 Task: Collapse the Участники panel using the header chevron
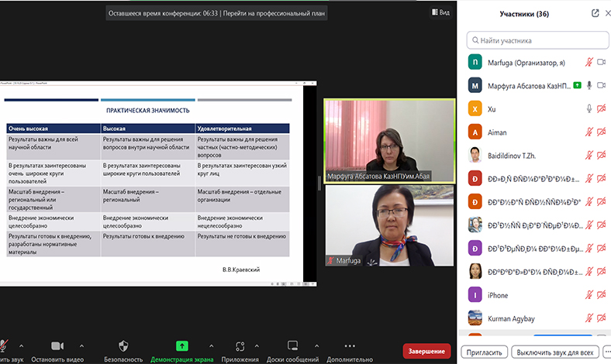606,13
